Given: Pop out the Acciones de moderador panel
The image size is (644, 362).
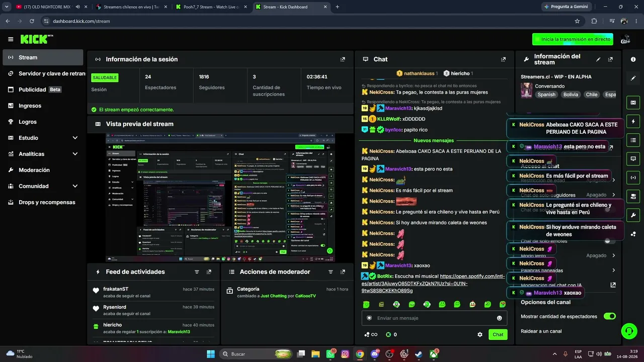Looking at the screenshot, I should pos(343,271).
